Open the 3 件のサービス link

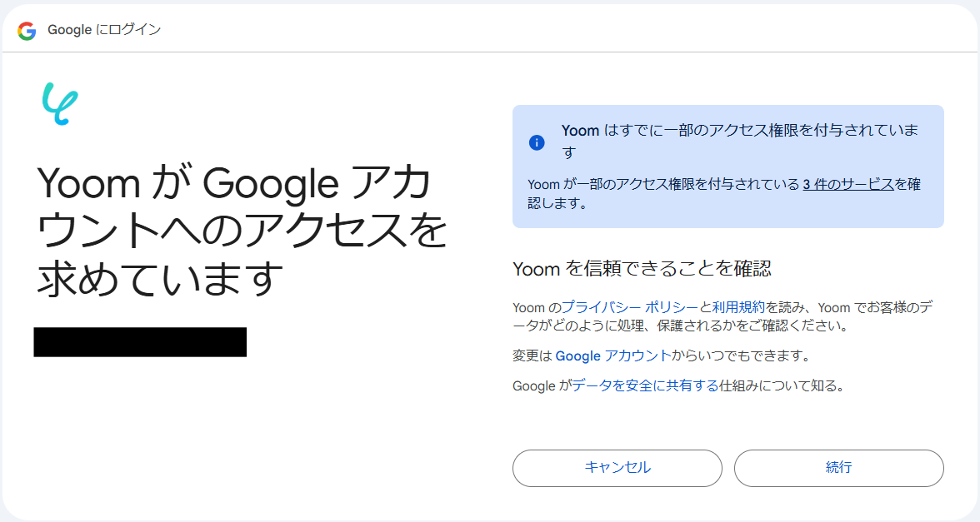click(x=847, y=184)
